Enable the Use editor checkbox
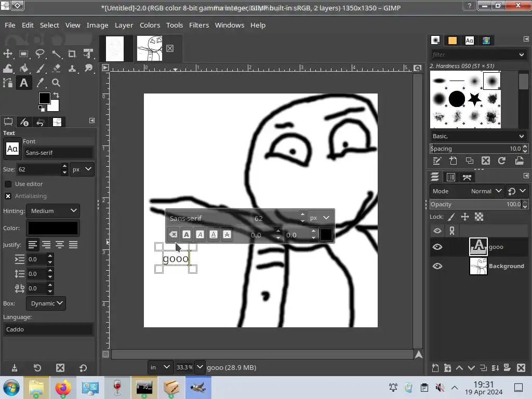The height and width of the screenshot is (399, 532). 8,184
